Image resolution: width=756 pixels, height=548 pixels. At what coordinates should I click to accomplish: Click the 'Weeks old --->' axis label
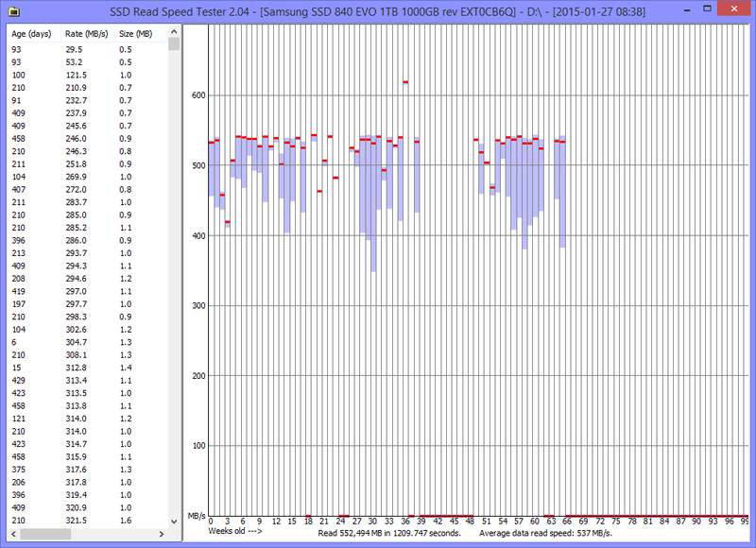pos(235,531)
